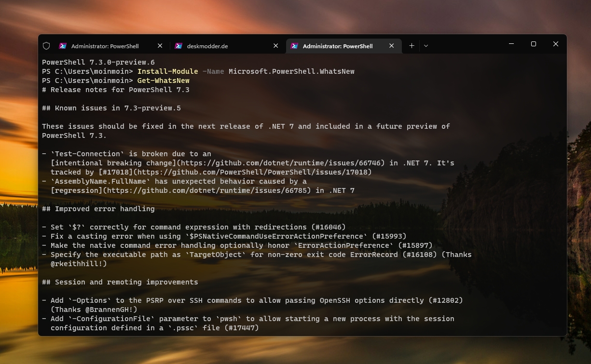Click the '(#16108)' issue number
Viewport: 591px width, 364px height.
pos(420,255)
